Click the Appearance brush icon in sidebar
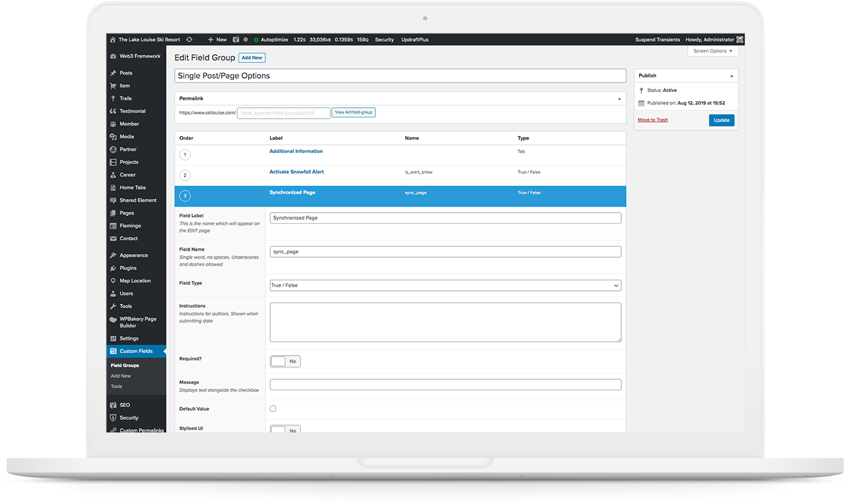Image resolution: width=844 pixels, height=504 pixels. [113, 255]
